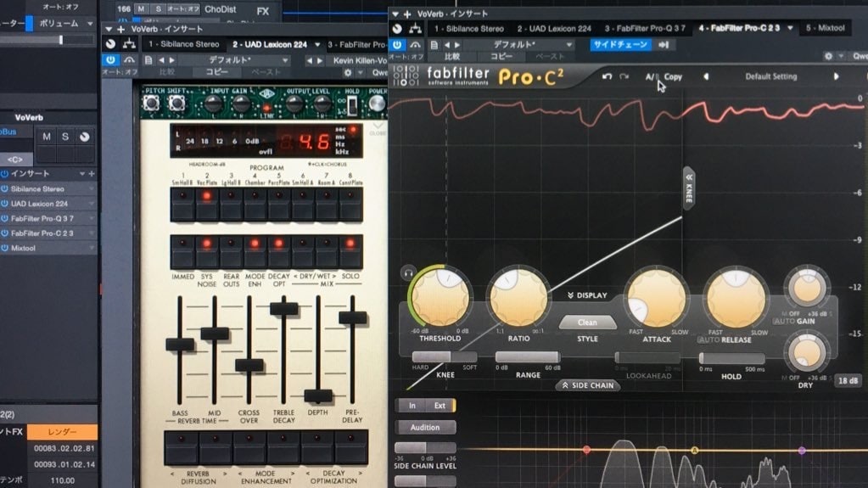Switch to 2 - UAD Lexicon 224 tab in Pro-C window
The width and height of the screenshot is (868, 488).
(x=554, y=28)
